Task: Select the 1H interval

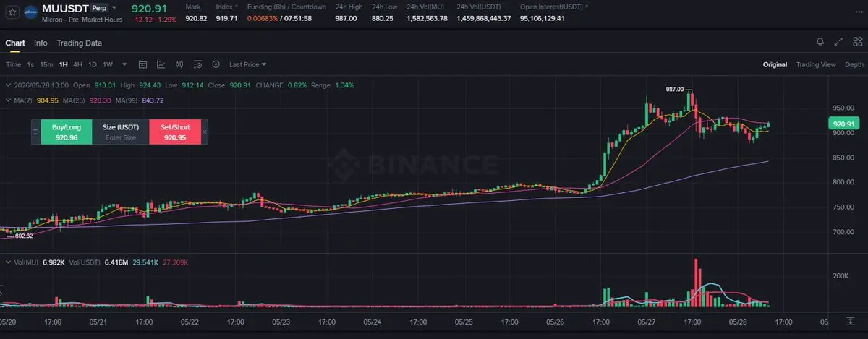Action: point(64,64)
